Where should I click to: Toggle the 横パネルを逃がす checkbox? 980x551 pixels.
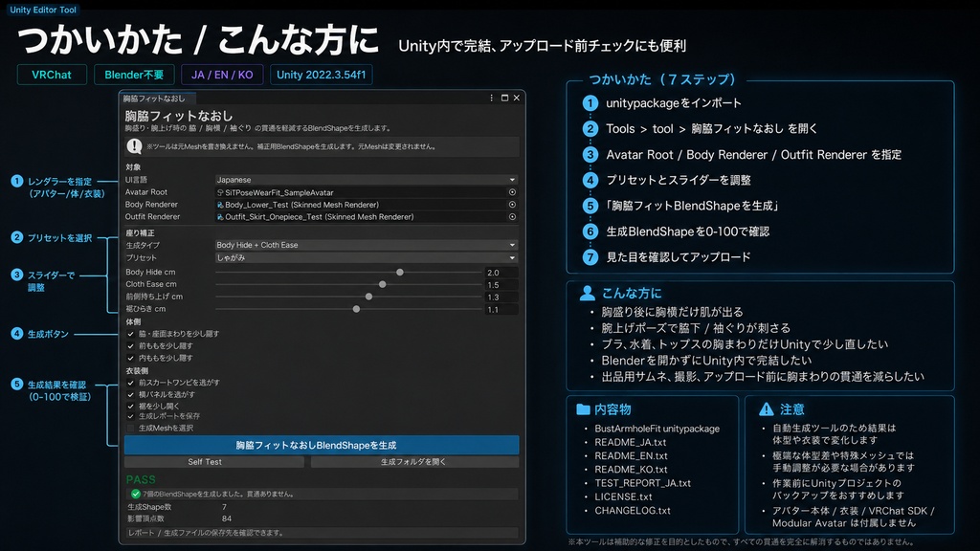click(x=130, y=395)
